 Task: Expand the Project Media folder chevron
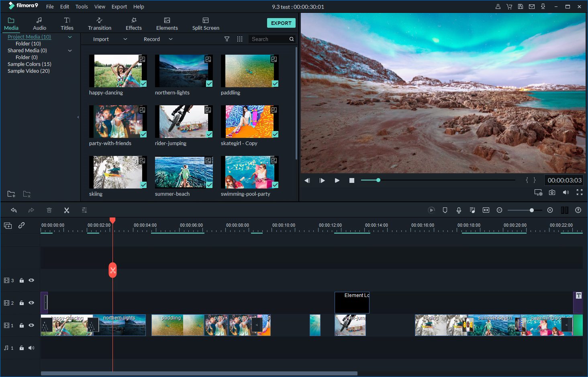pos(70,37)
